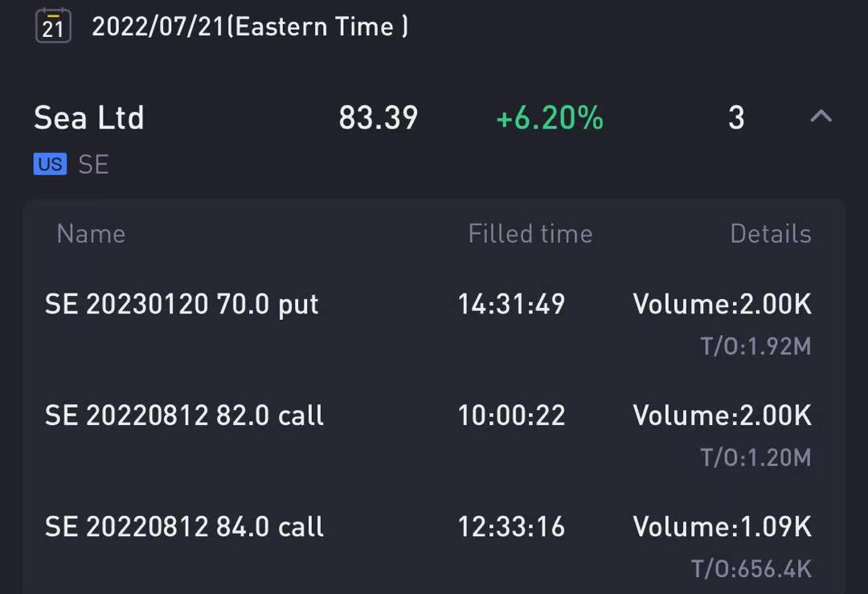The width and height of the screenshot is (868, 594).
Task: Tap the T/O:656.4K turnover value
Action: (751, 568)
